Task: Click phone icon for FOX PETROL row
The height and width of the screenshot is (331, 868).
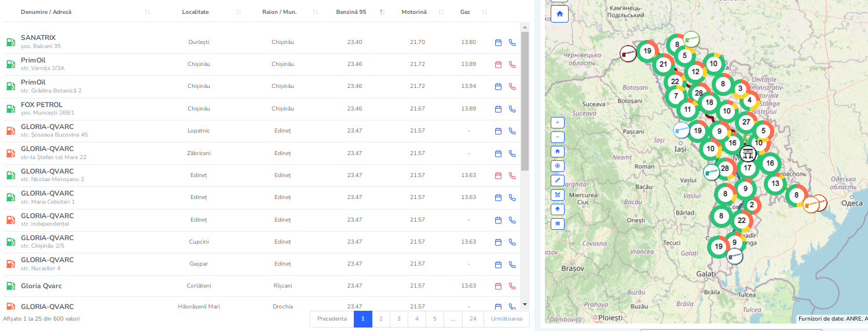Action: (x=512, y=109)
